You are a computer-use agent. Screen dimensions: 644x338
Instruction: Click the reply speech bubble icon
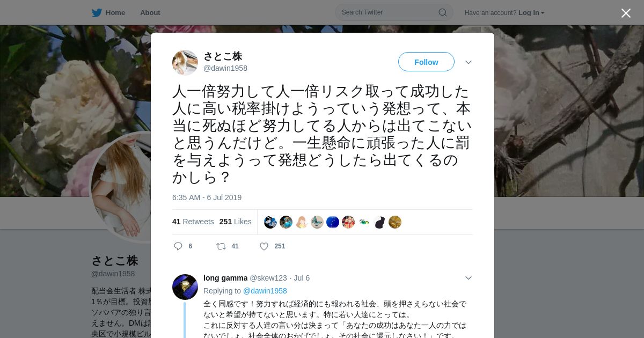coord(178,246)
